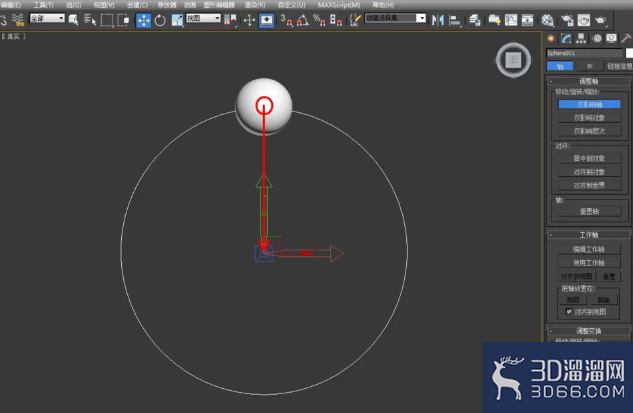Switch to the Motion command panel tab
633x413 pixels.
click(597, 38)
